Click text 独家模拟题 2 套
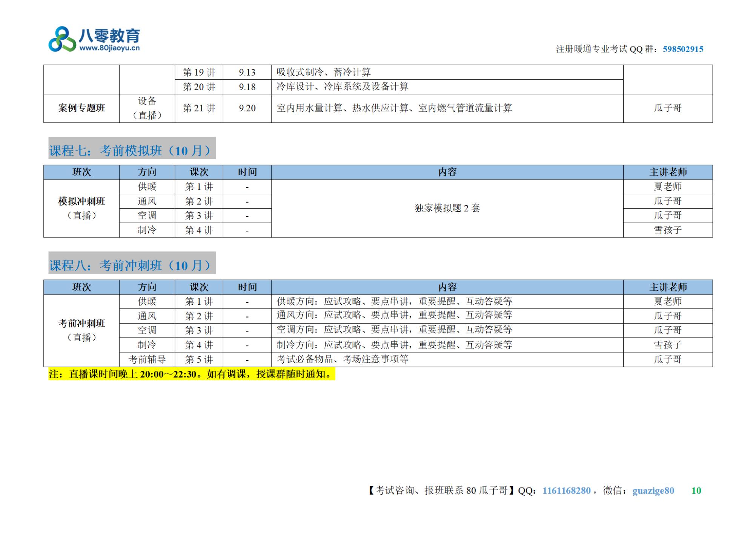Viewport: 756px width, 535px height. pos(447,208)
